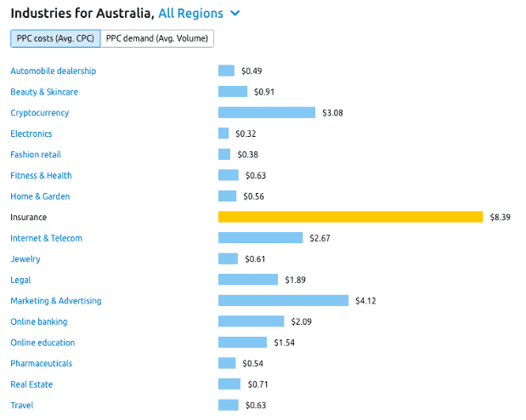Click the Electronics industry link
This screenshot has height=420, width=526.
click(x=31, y=133)
